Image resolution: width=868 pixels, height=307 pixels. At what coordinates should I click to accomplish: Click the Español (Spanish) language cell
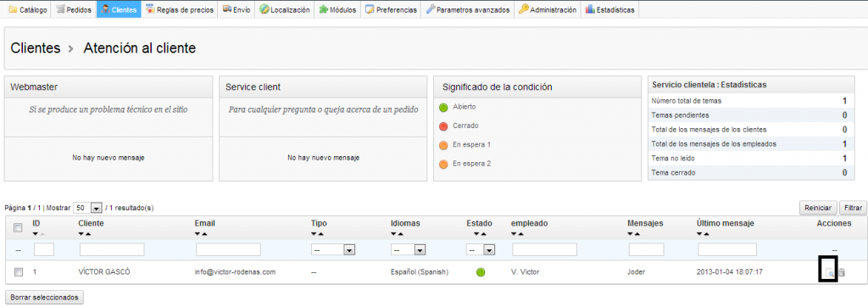[420, 272]
